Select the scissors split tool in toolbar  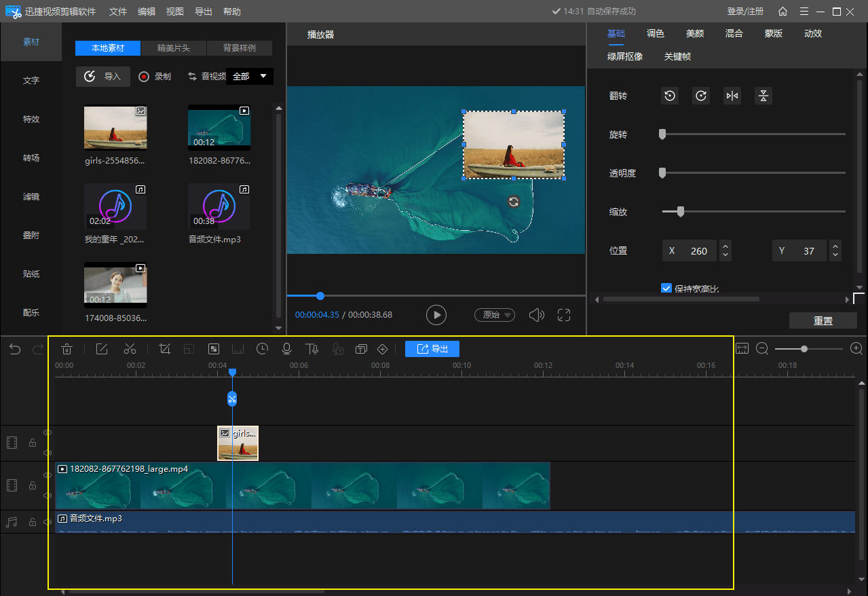point(130,349)
